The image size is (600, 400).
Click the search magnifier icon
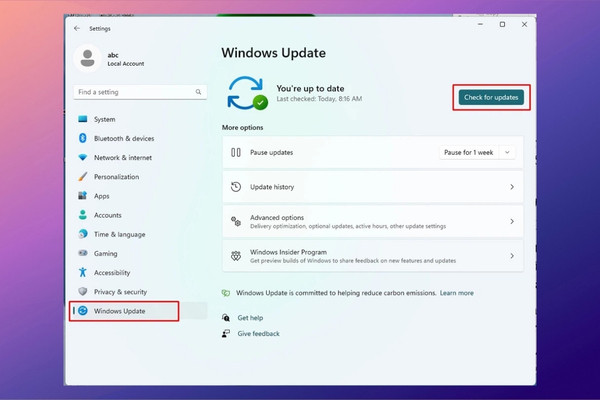198,92
